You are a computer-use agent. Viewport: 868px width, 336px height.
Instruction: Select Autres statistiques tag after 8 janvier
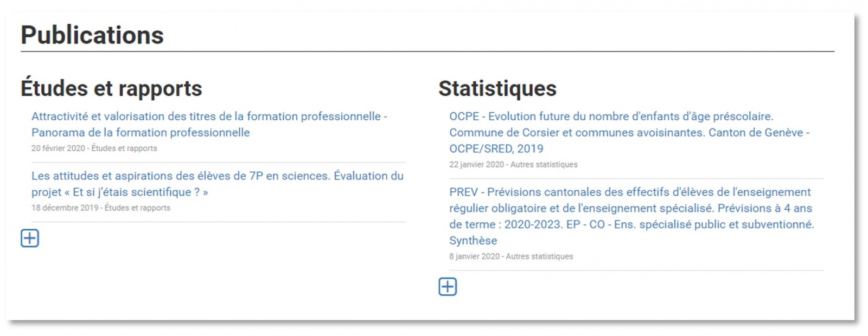click(540, 257)
